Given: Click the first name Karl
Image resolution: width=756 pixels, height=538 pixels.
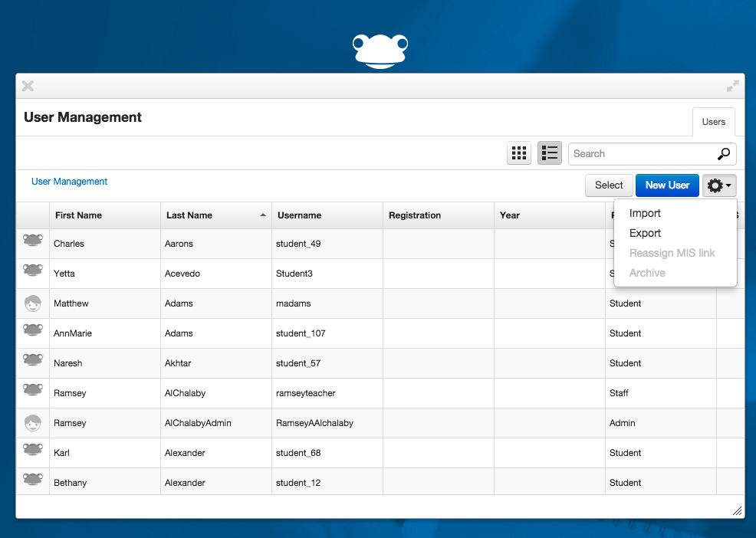Looking at the screenshot, I should [x=61, y=453].
